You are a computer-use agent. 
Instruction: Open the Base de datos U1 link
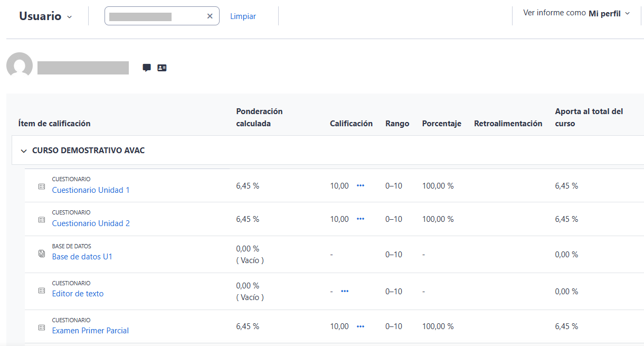(x=82, y=257)
